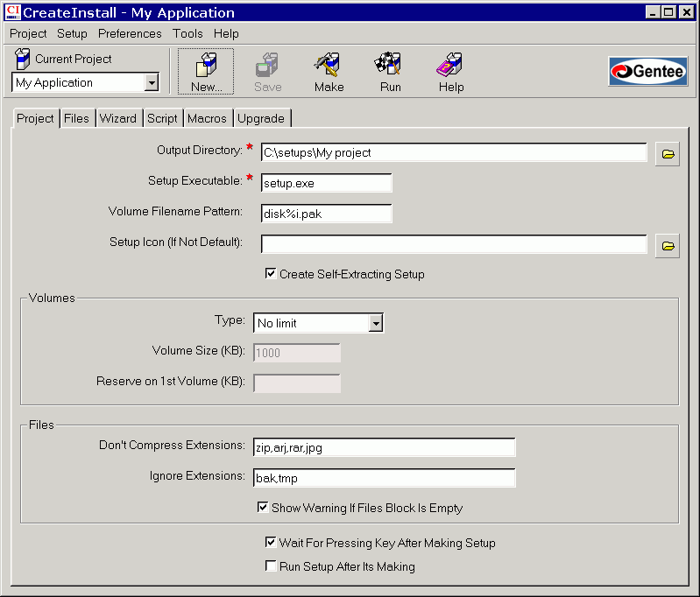The height and width of the screenshot is (597, 700).
Task: Switch to the Macros tab
Action: [207, 118]
